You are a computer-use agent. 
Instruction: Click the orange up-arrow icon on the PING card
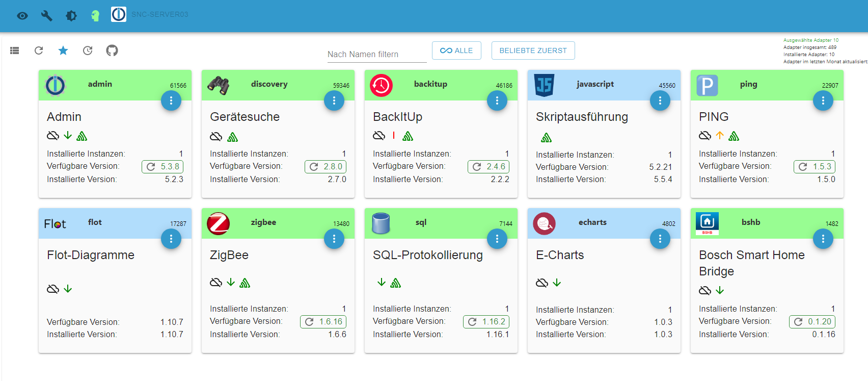[x=720, y=135]
